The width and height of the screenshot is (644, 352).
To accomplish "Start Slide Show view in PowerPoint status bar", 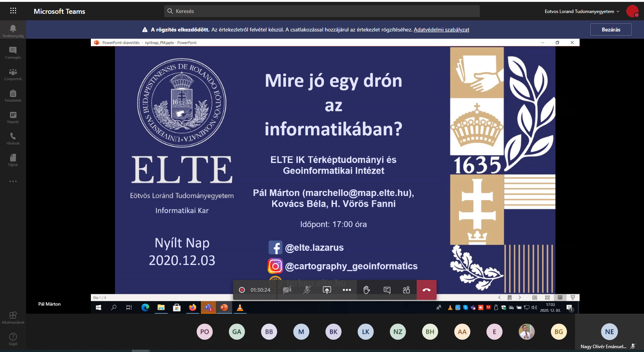I will pyautogui.click(x=573, y=298).
